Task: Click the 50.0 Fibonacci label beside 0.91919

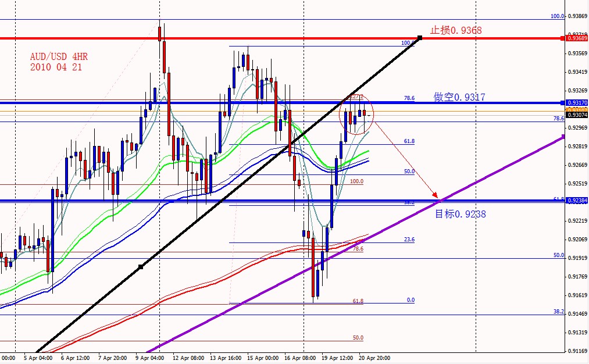Action: (x=559, y=255)
